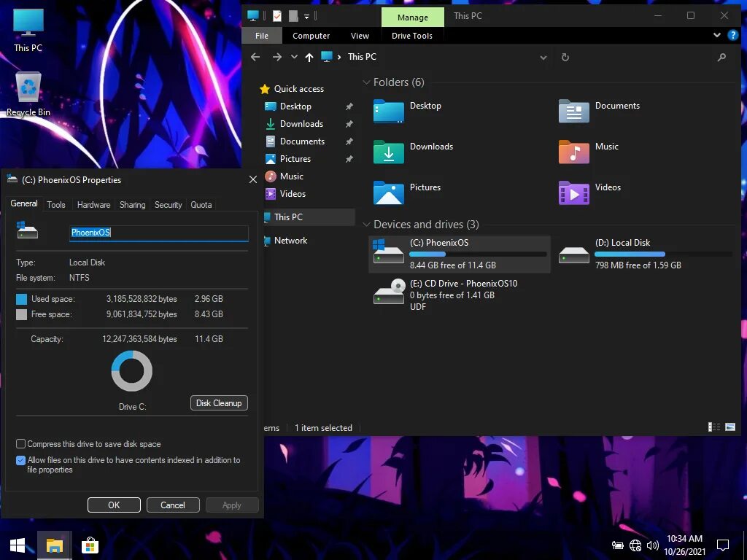The height and width of the screenshot is (560, 747).
Task: Switch to Tools tab in Properties
Action: coord(55,205)
